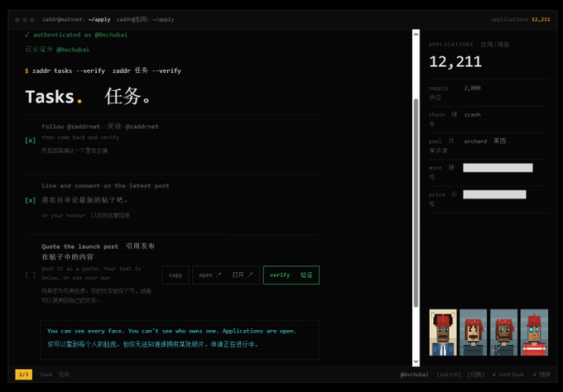The width and height of the screenshot is (563, 392).
Task: Click the APPLICATIONS 应用/用途 panel header
Action: tap(469, 45)
